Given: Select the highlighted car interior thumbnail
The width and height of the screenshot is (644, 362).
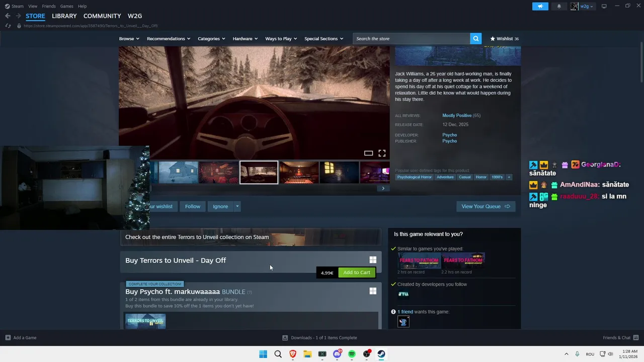Looking at the screenshot, I should click(259, 172).
